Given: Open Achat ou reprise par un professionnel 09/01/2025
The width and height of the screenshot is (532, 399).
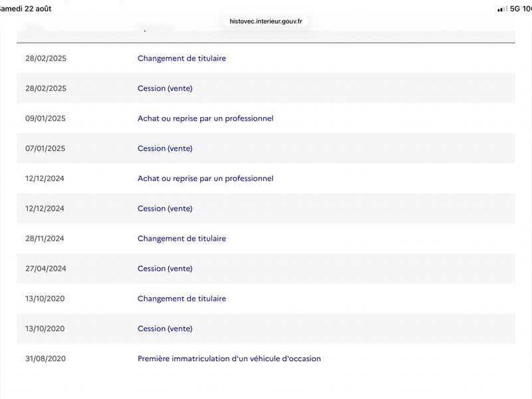Looking at the screenshot, I should click(205, 118).
